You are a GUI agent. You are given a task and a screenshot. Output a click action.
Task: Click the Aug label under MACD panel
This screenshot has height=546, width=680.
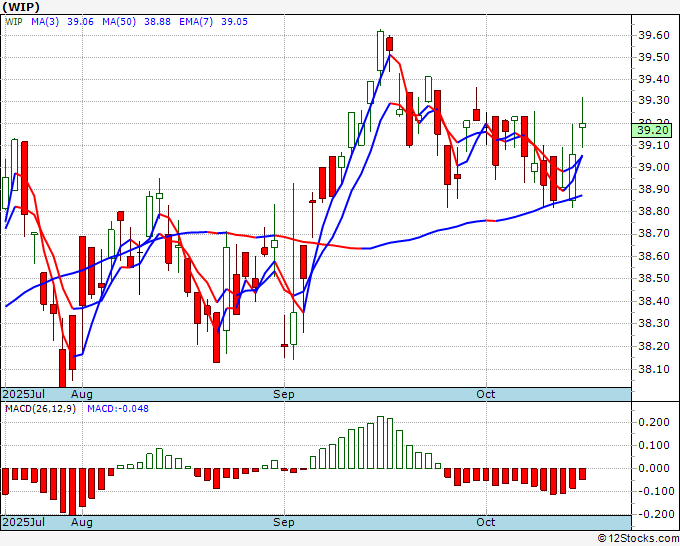(82, 522)
